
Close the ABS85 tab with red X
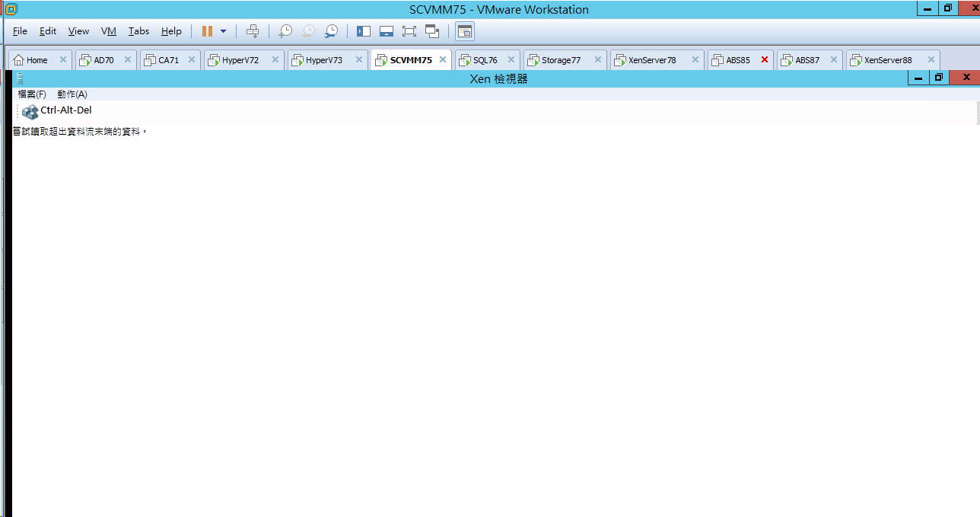tap(765, 59)
